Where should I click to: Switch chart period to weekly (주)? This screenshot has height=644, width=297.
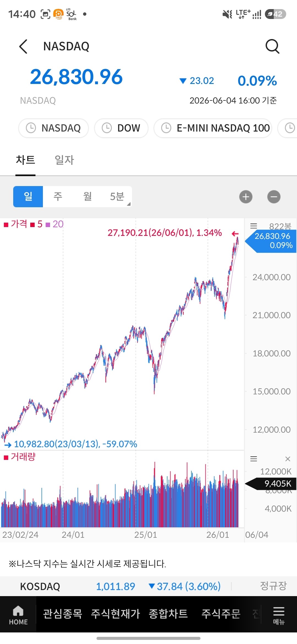[58, 197]
